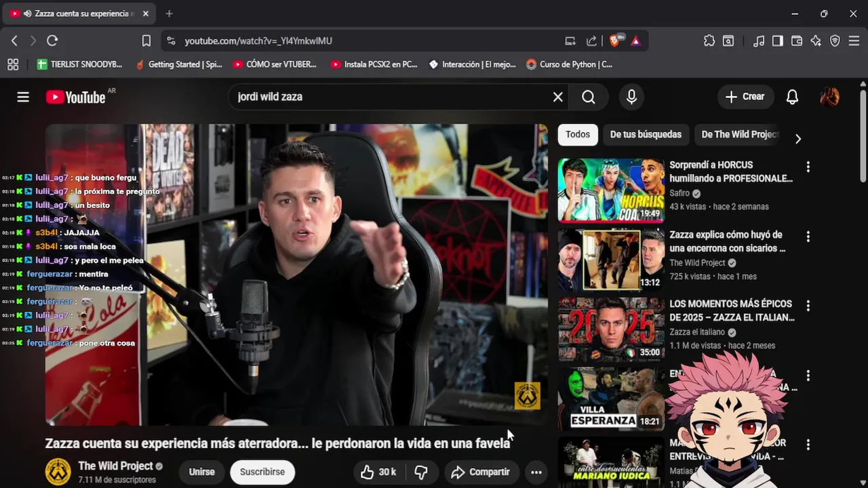Image resolution: width=868 pixels, height=488 pixels.
Task: Reload the page
Action: click(52, 41)
